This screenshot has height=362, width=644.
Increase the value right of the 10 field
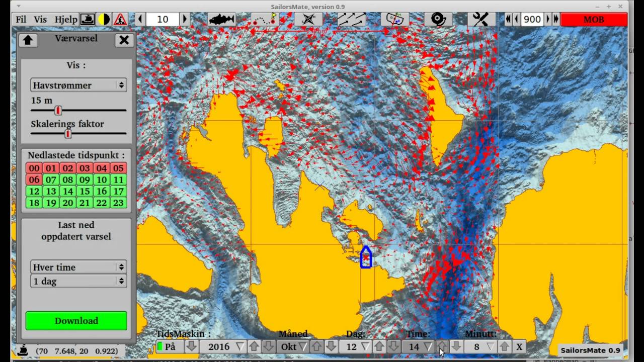(x=185, y=20)
